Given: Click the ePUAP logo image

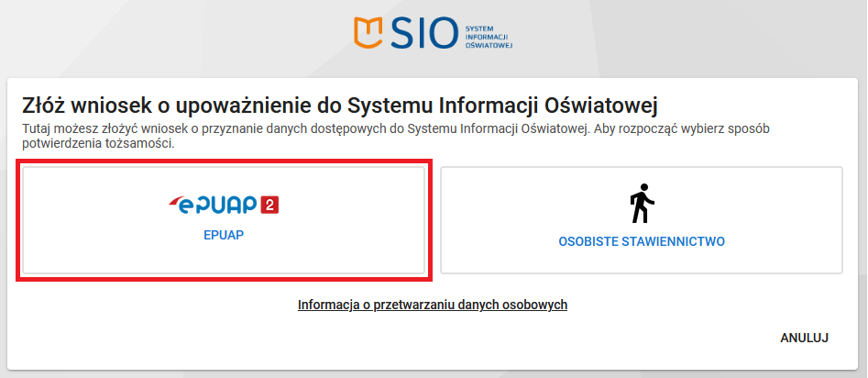Looking at the screenshot, I should point(225,204).
